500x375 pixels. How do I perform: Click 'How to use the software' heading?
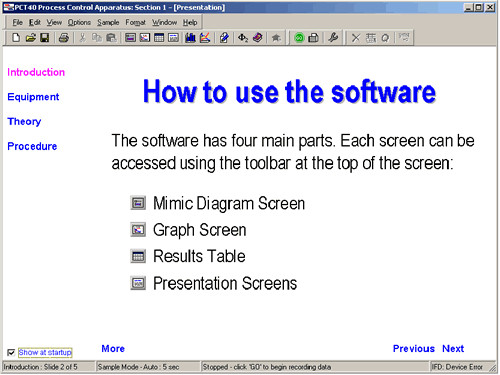point(289,92)
